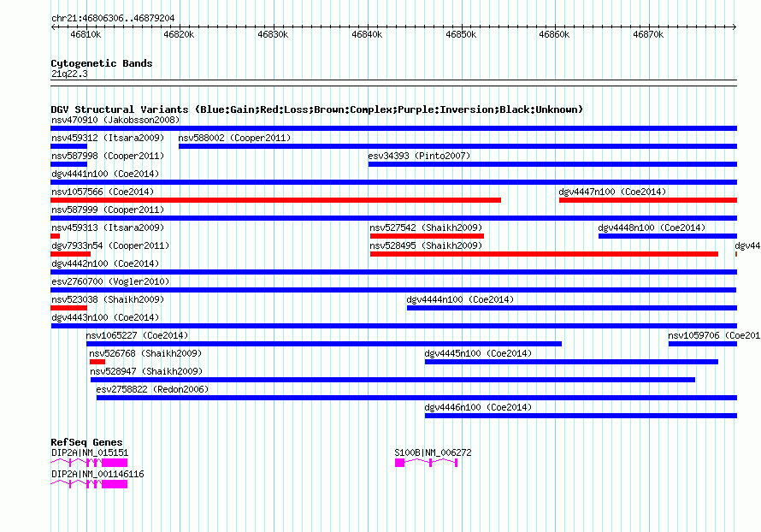Image resolution: width=761 pixels, height=532 pixels.
Task: Click the blue dgv4444n100 gain bar
Action: (572, 308)
